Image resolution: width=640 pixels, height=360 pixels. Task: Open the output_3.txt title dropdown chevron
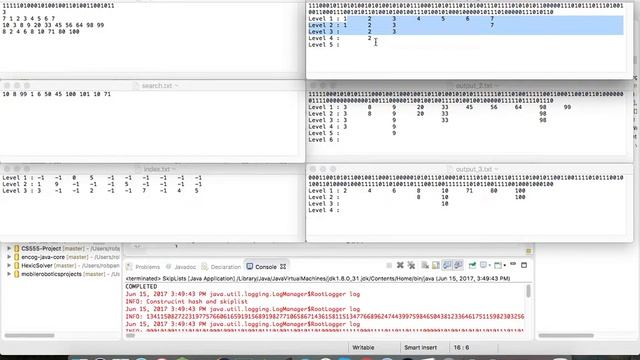[x=496, y=169]
